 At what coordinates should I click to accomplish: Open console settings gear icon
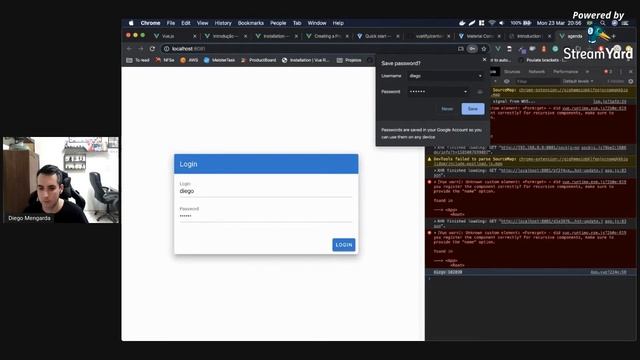631,82
